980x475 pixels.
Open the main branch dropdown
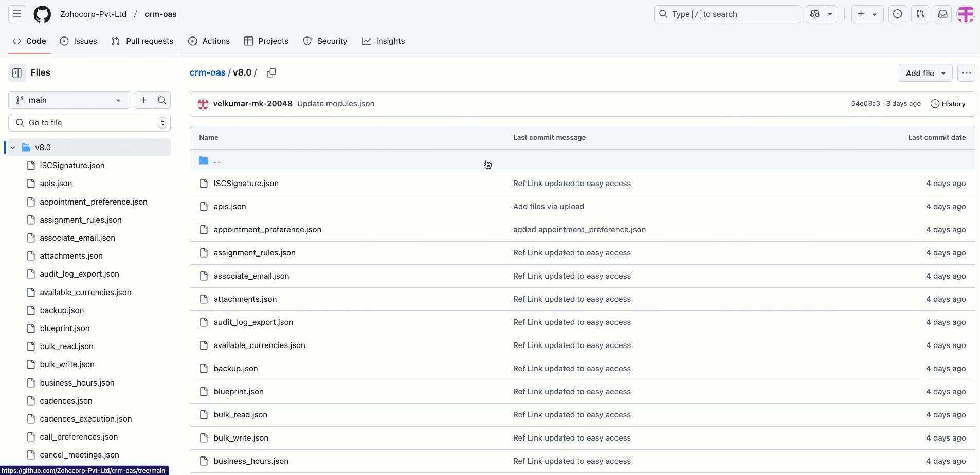pyautogui.click(x=68, y=100)
